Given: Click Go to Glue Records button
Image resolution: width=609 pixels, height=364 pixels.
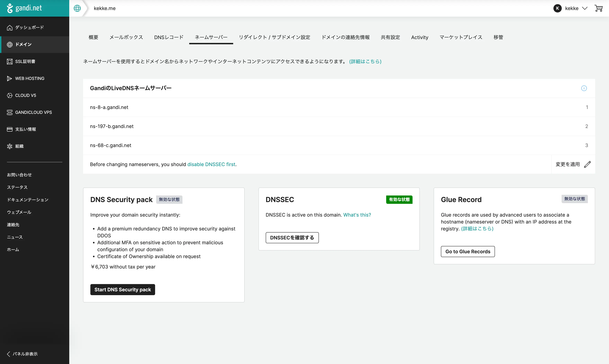Looking at the screenshot, I should click(468, 251).
